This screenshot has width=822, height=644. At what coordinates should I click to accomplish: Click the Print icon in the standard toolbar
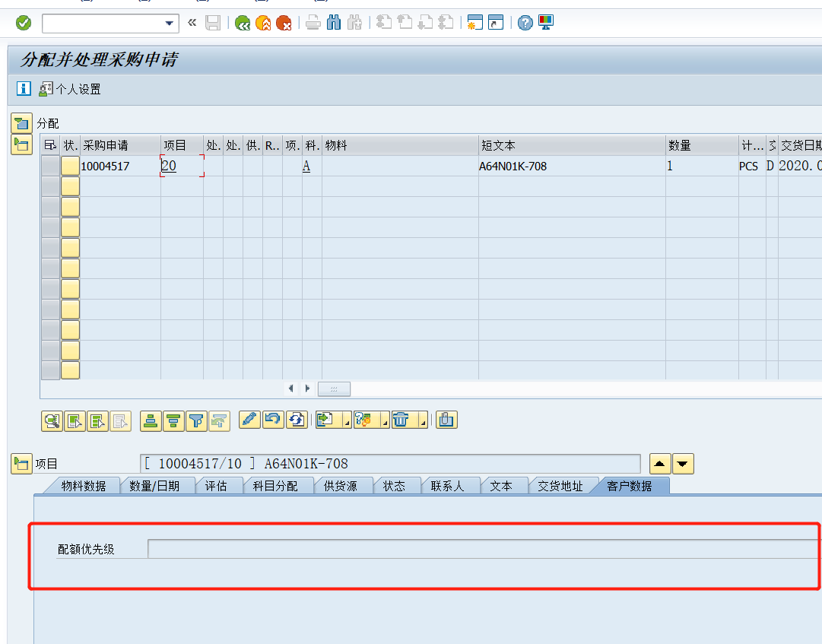click(x=312, y=22)
